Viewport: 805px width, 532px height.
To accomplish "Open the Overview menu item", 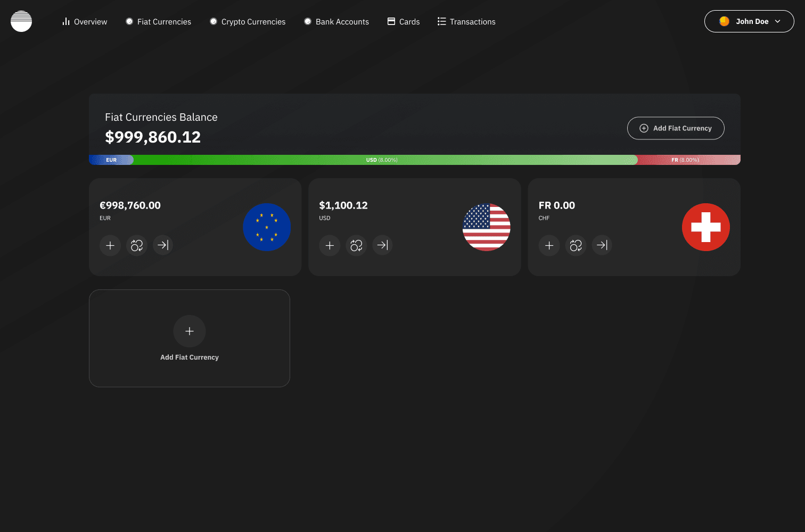I will 85,22.
